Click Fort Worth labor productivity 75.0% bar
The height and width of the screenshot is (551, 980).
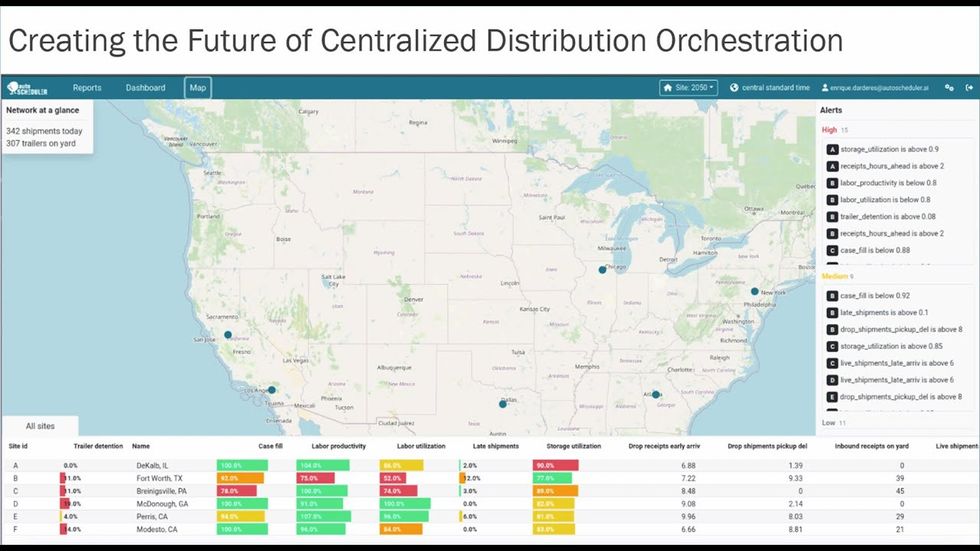click(x=316, y=479)
